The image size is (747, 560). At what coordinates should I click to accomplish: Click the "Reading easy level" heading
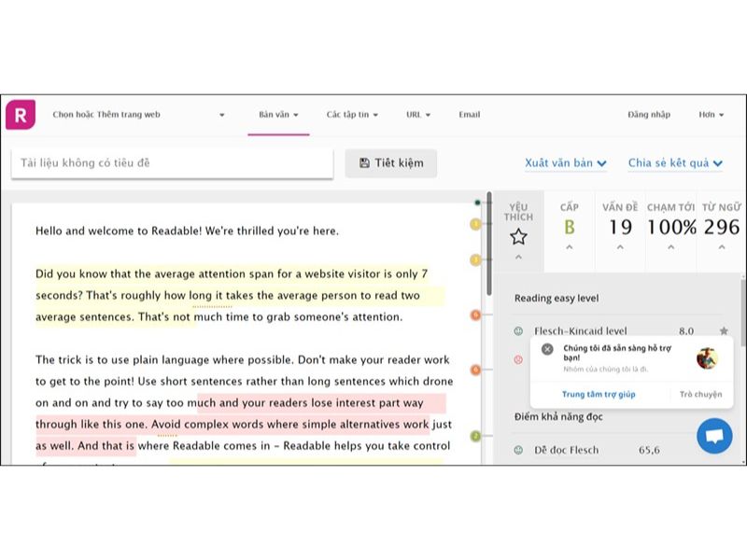(x=557, y=298)
